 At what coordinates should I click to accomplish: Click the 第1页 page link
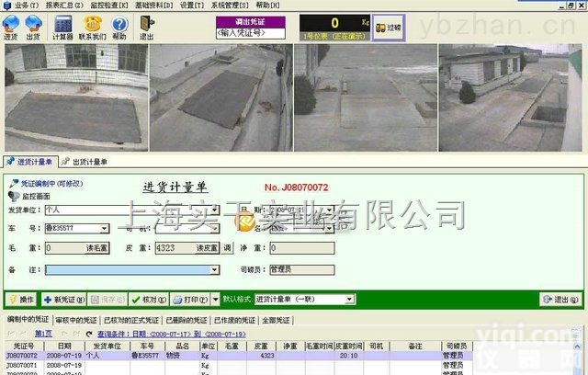pyautogui.click(x=43, y=334)
